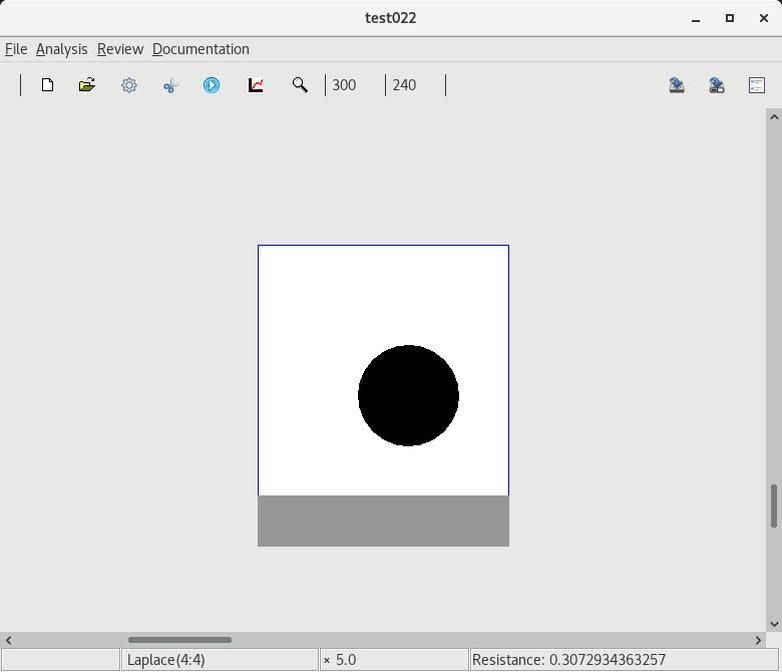This screenshot has width=782, height=672.
Task: Toggle the panel list icon at far right
Action: tap(757, 85)
